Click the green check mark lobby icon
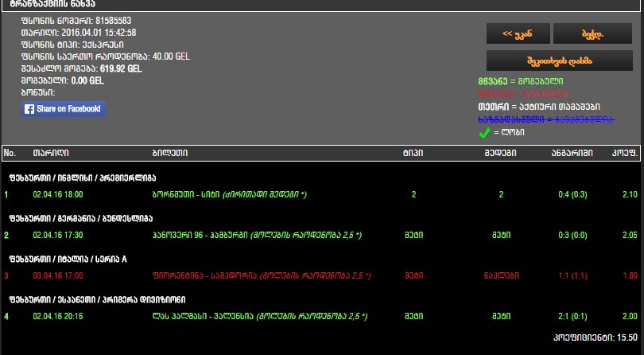The image size is (644, 355). coord(484,132)
